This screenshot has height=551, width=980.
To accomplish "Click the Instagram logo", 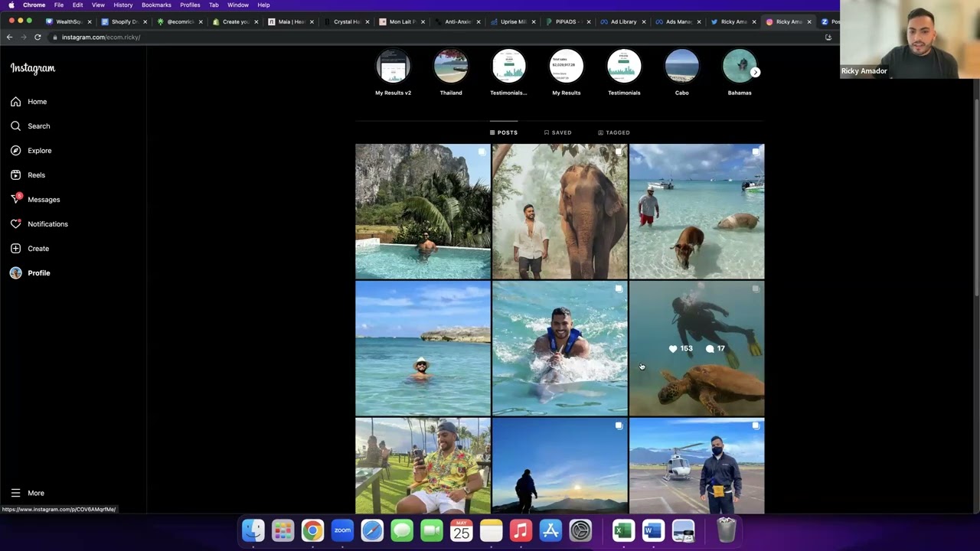I will click(x=33, y=68).
